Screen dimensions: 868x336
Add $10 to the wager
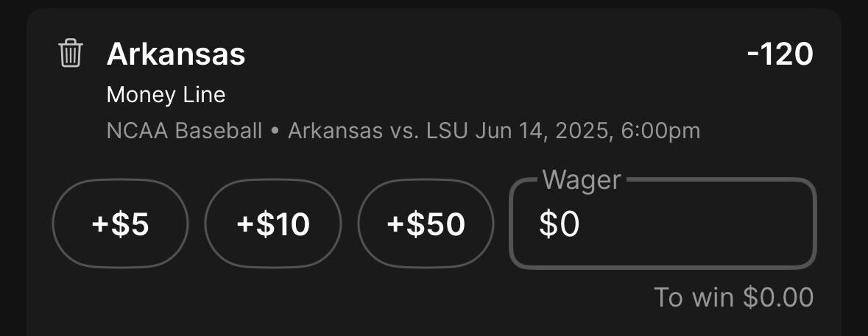pos(273,224)
